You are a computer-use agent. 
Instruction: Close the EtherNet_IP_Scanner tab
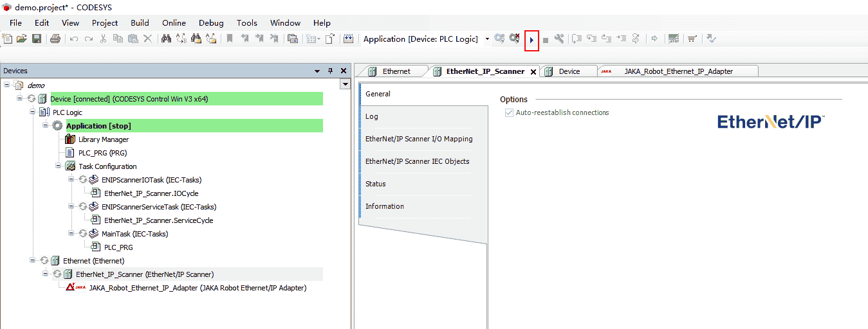[533, 72]
